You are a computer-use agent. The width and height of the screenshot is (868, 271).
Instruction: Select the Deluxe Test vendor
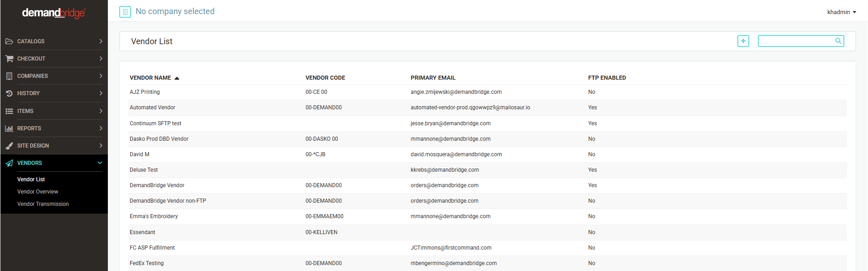(x=487, y=170)
